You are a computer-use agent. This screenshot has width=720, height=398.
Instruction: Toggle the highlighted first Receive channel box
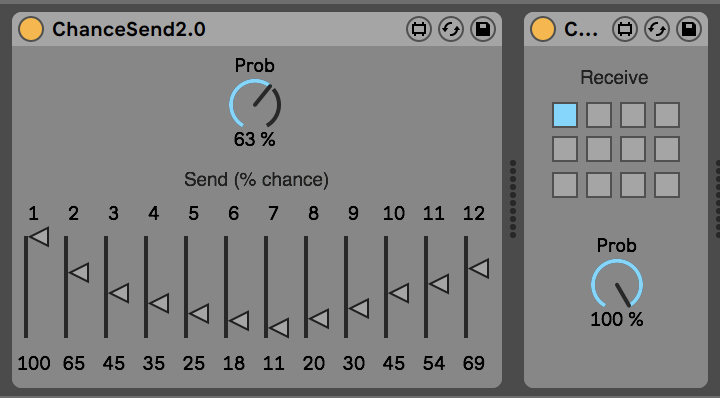(x=565, y=115)
